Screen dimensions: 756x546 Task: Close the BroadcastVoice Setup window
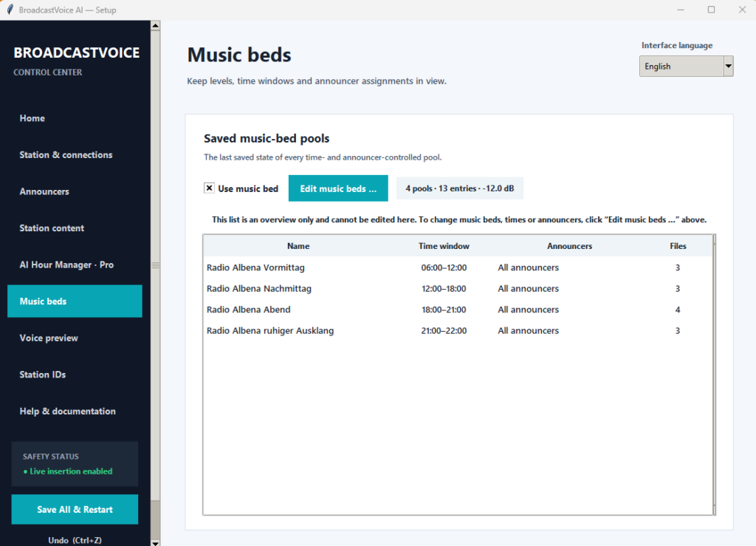click(x=742, y=10)
